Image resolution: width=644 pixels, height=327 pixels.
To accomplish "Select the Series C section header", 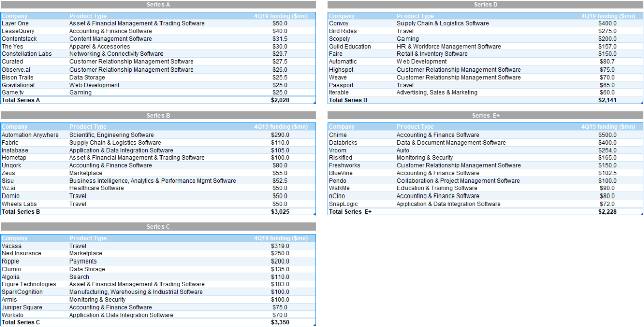I will pyautogui.click(x=158, y=227).
